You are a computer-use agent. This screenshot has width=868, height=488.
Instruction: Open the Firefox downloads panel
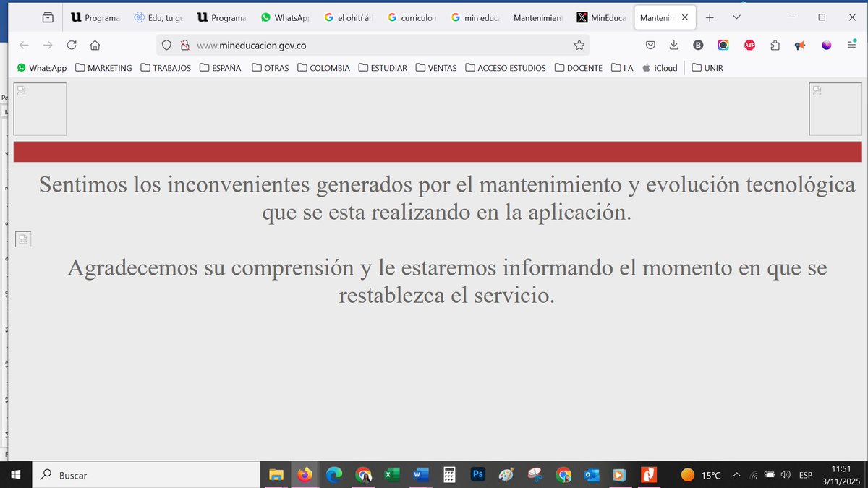[674, 45]
